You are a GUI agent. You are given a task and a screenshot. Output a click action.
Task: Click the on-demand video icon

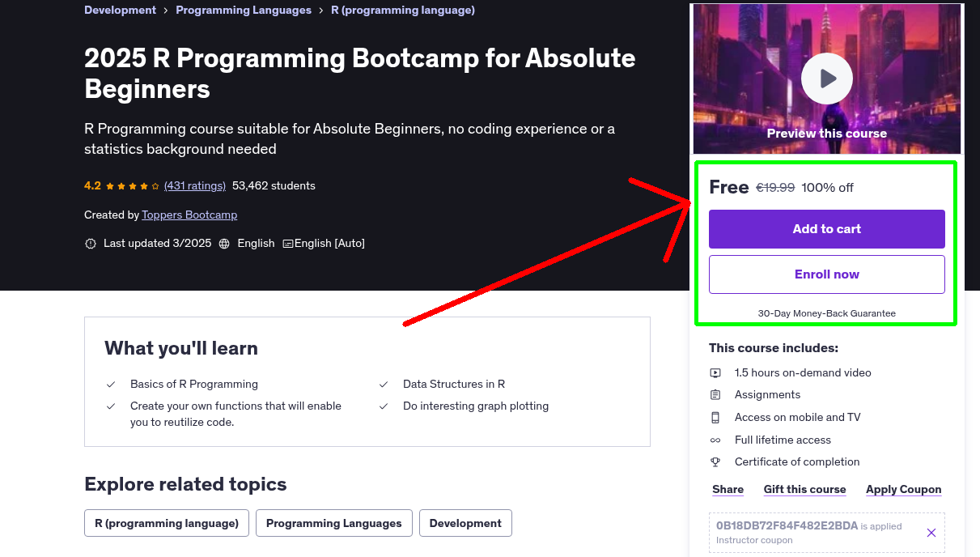(715, 372)
